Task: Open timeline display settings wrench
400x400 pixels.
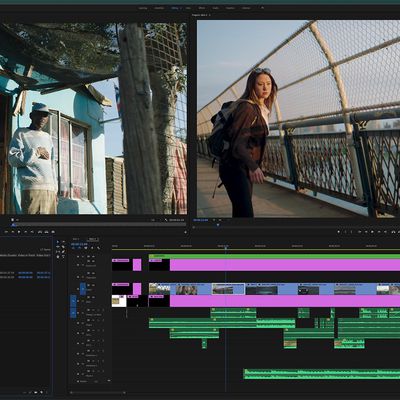Action: [x=98, y=248]
